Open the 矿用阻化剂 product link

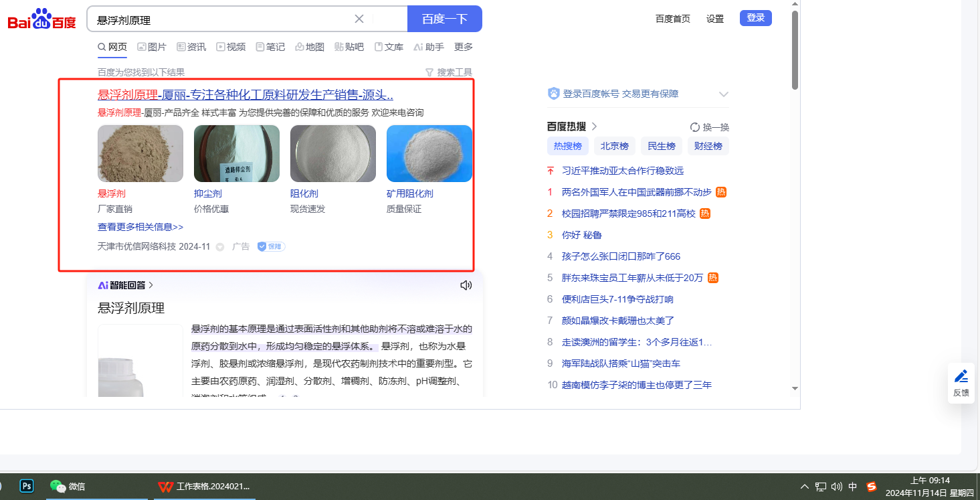(410, 193)
